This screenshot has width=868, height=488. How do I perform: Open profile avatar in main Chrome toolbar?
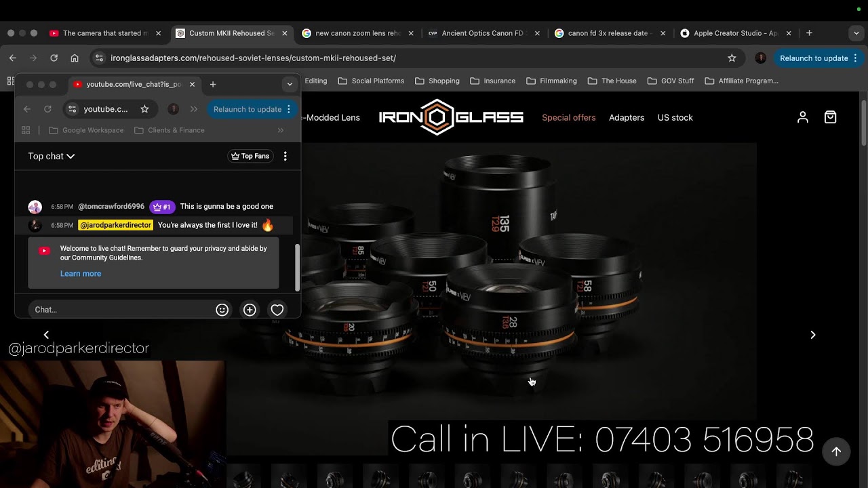tap(760, 58)
